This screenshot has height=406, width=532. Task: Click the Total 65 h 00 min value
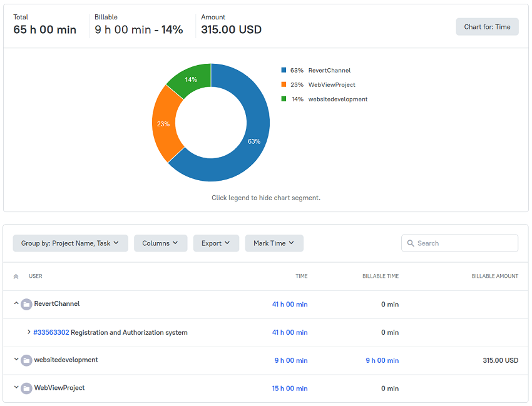[x=45, y=30]
